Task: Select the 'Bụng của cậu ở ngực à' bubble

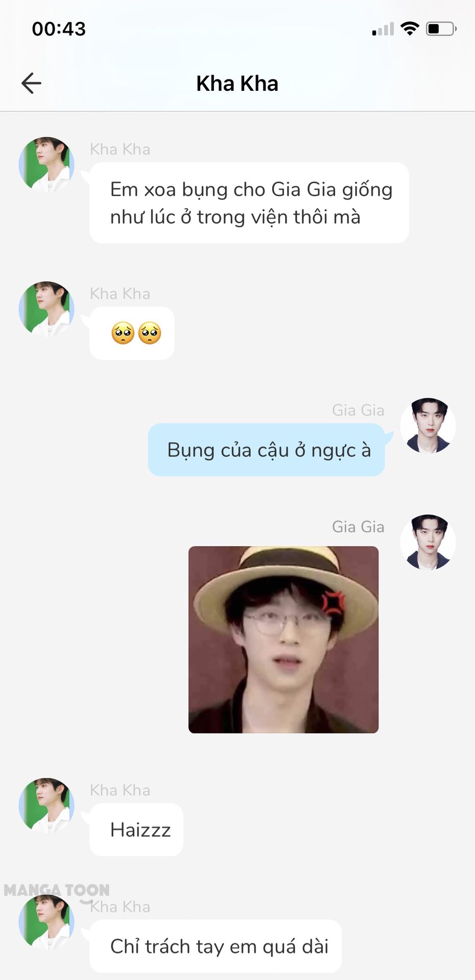Action: pyautogui.click(x=266, y=450)
